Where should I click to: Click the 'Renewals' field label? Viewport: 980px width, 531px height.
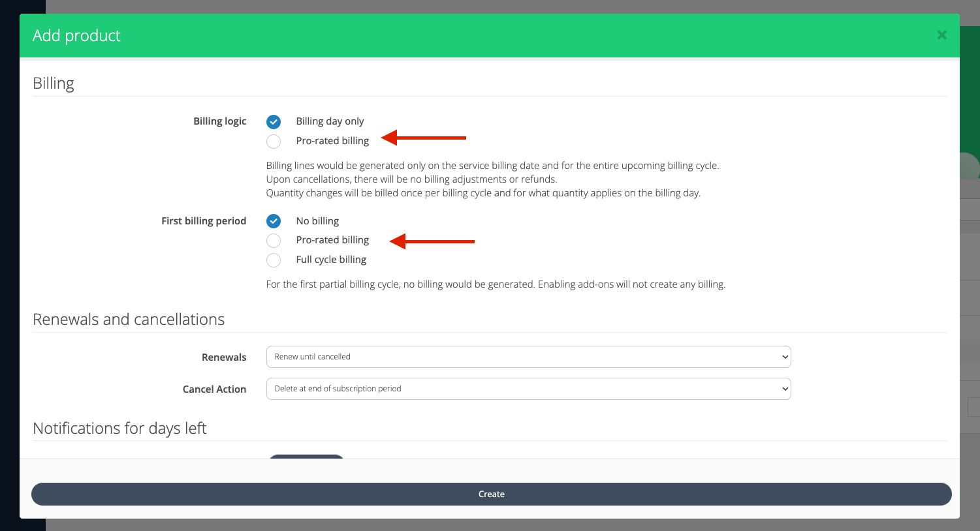point(224,357)
